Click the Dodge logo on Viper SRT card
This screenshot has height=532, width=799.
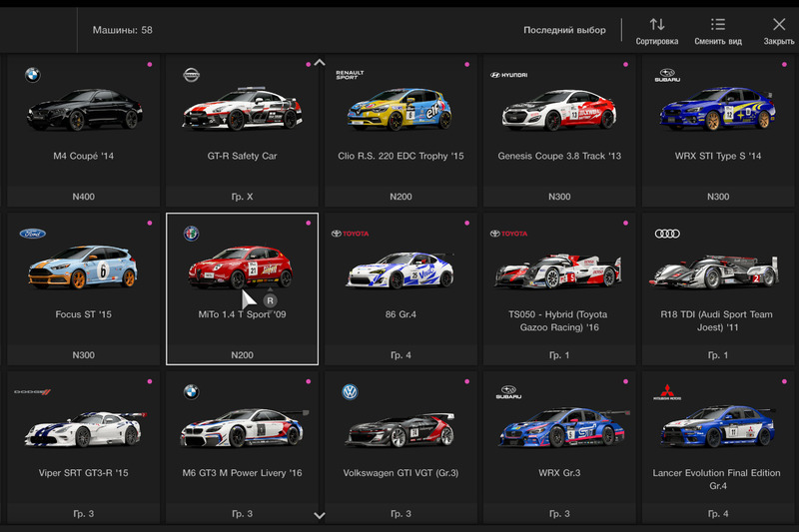pyautogui.click(x=32, y=392)
